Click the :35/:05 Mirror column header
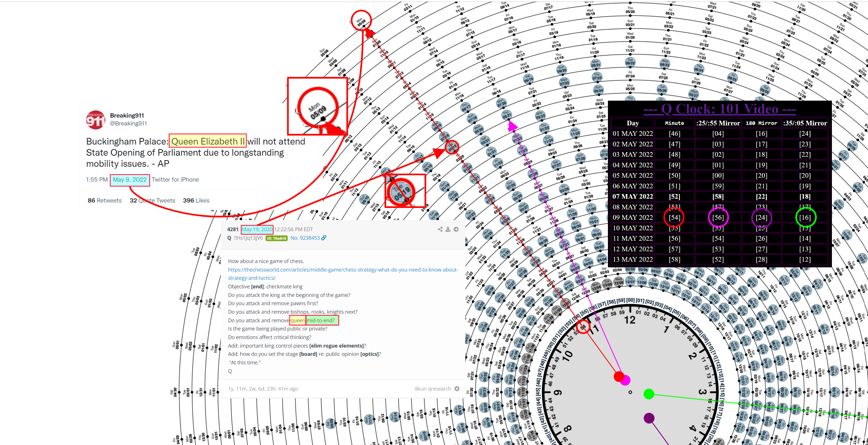Image resolution: width=868 pixels, height=445 pixels. 805,123
